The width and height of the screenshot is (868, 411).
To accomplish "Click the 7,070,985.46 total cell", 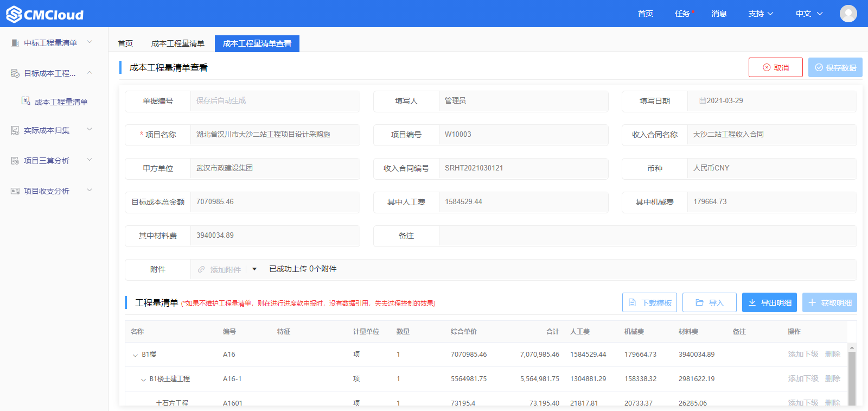I will [x=539, y=354].
